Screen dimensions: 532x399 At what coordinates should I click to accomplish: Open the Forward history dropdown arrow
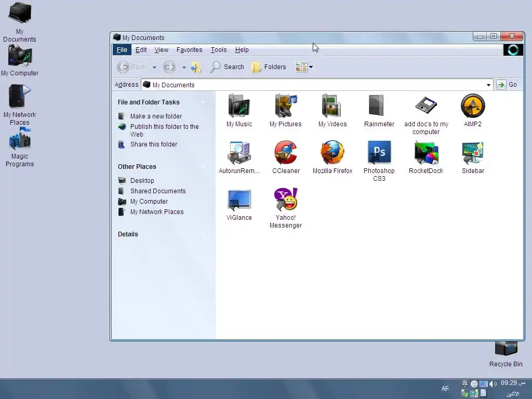pyautogui.click(x=184, y=68)
